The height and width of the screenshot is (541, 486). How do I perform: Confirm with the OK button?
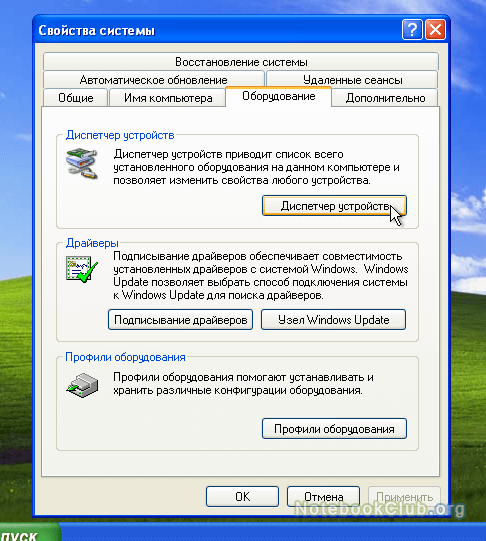tap(242, 496)
